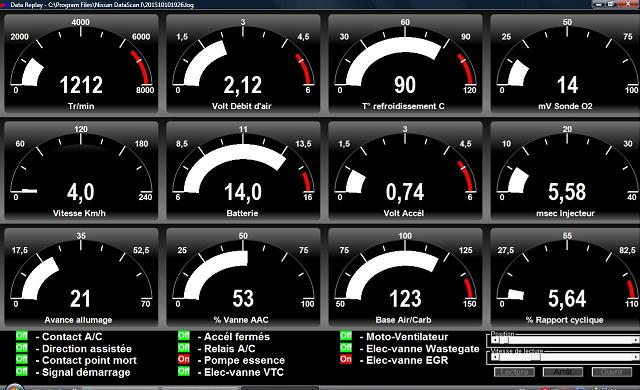Click the Base Air/Carb gauge
The height and width of the screenshot is (390, 640).
click(405, 277)
